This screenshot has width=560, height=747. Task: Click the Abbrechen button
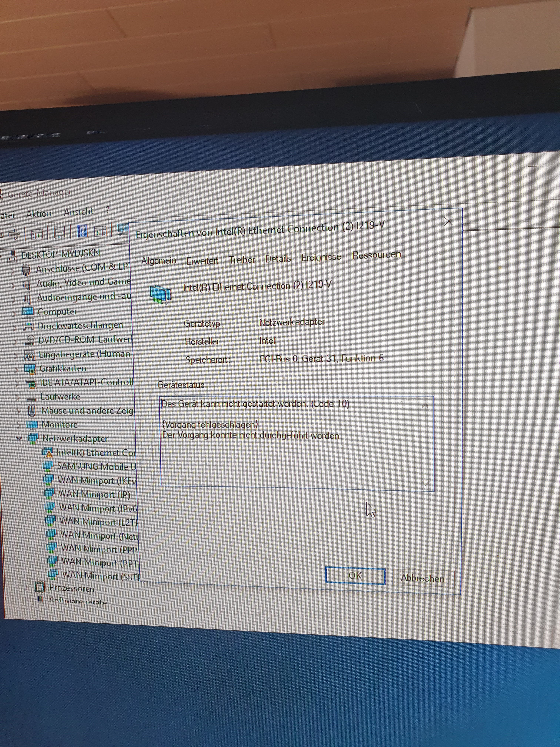(x=423, y=578)
